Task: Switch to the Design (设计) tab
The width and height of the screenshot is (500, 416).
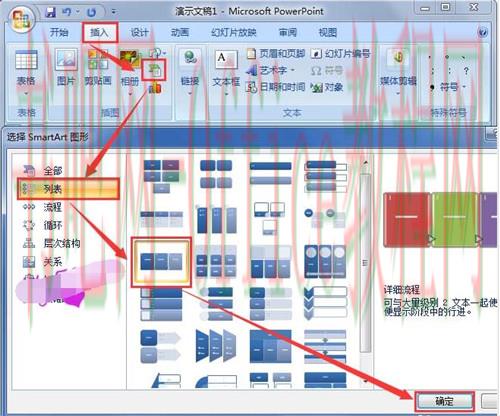Action: (x=139, y=32)
